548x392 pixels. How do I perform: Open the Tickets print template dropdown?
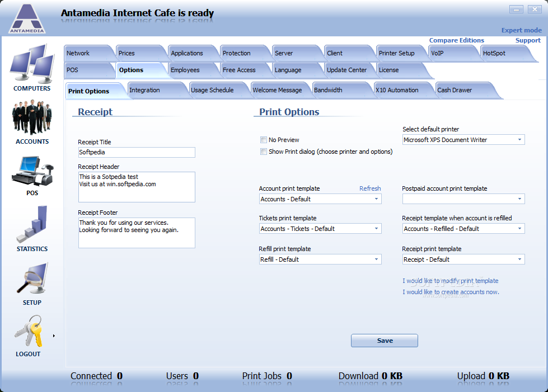tap(320, 229)
